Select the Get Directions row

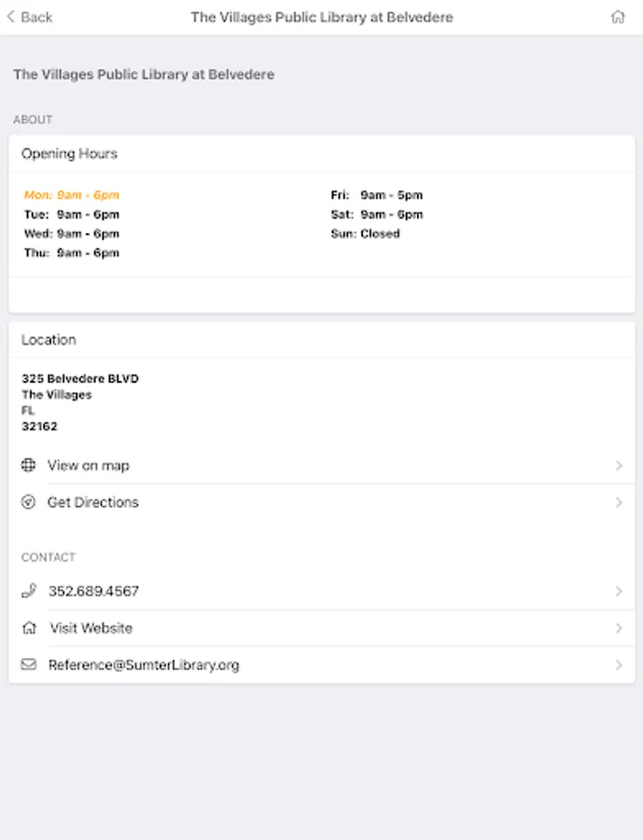pos(93,502)
